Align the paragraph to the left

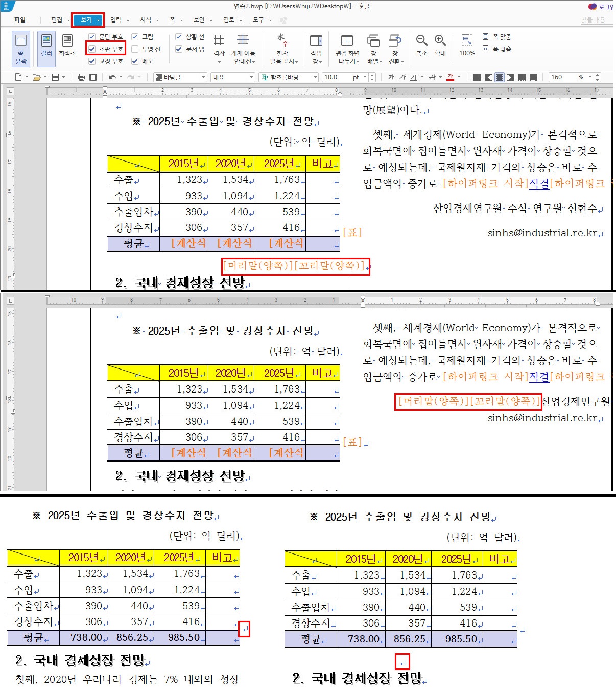point(488,77)
